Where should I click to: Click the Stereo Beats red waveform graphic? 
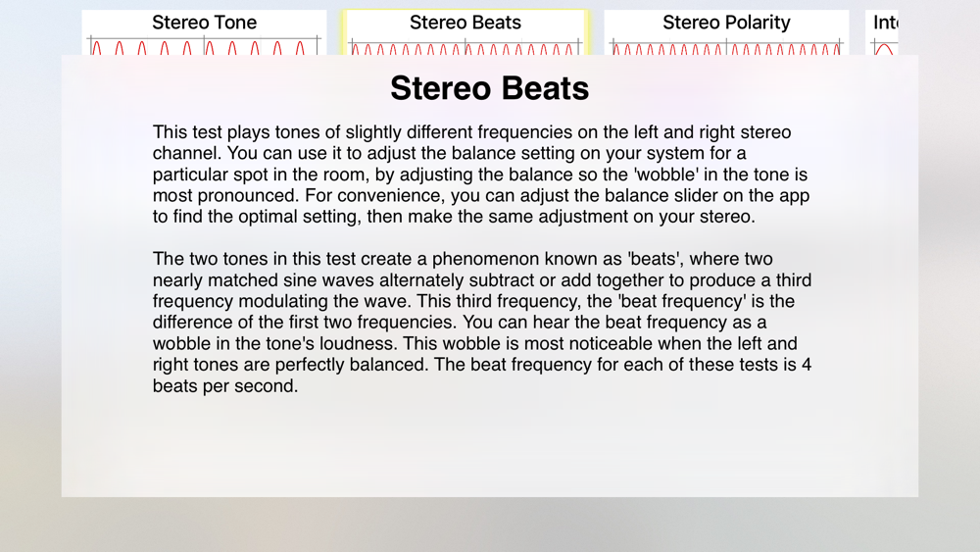point(465,47)
